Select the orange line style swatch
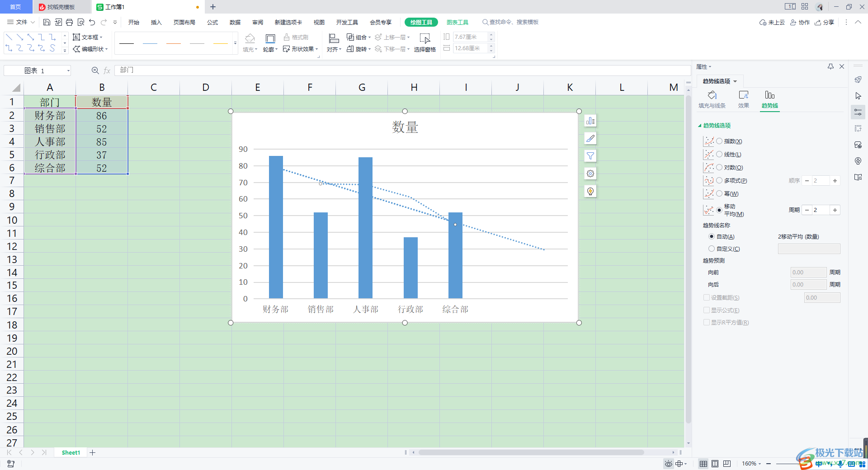This screenshot has height=470, width=868. (x=174, y=43)
